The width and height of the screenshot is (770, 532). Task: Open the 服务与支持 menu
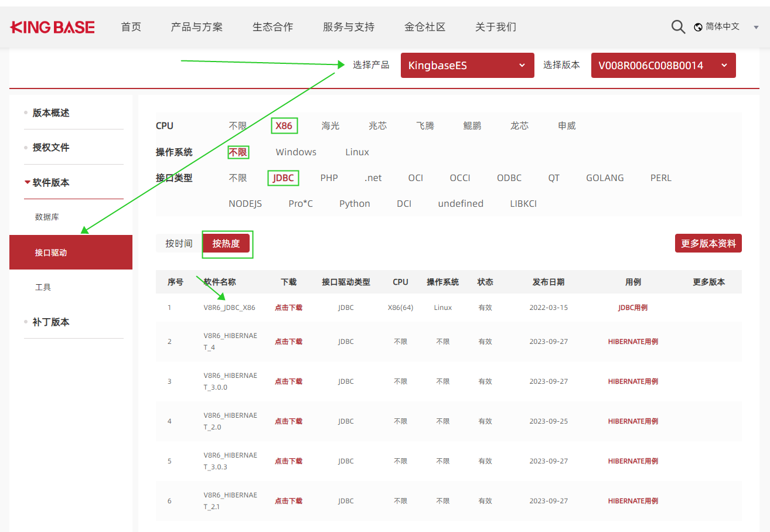349,27
